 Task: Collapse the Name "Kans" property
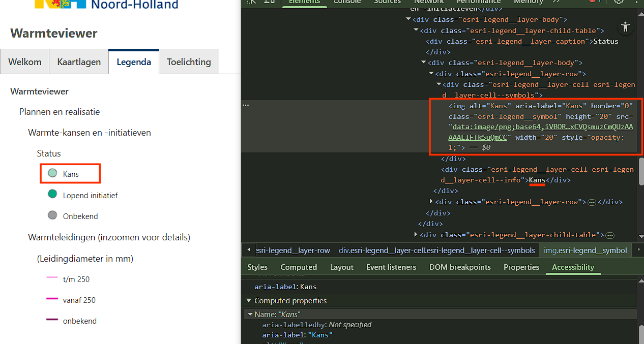250,315
